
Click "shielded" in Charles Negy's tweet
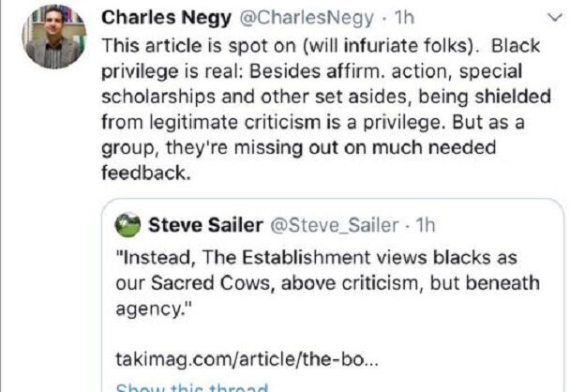click(x=513, y=97)
